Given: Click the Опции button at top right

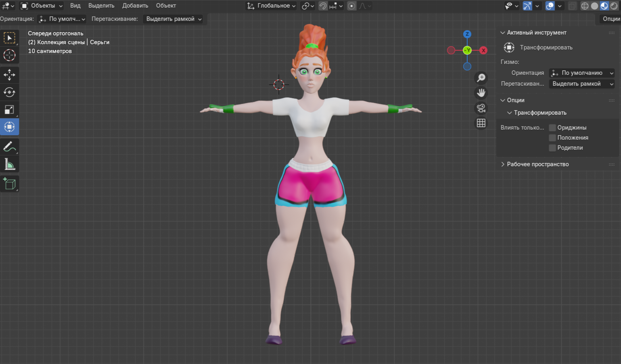Looking at the screenshot, I should (611, 19).
